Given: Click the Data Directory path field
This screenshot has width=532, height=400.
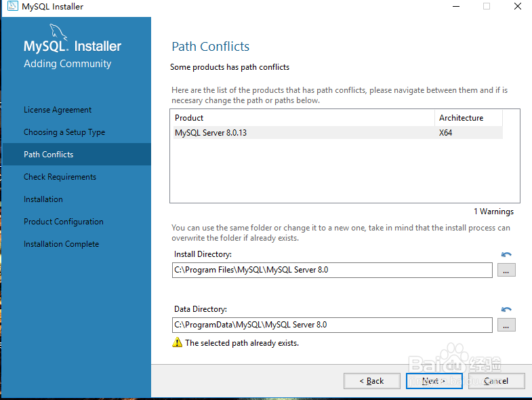Looking at the screenshot, I should pyautogui.click(x=332, y=325).
